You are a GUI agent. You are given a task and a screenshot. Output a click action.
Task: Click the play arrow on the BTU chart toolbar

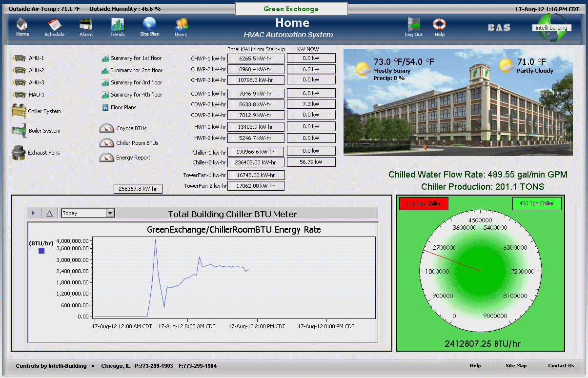pyautogui.click(x=34, y=213)
